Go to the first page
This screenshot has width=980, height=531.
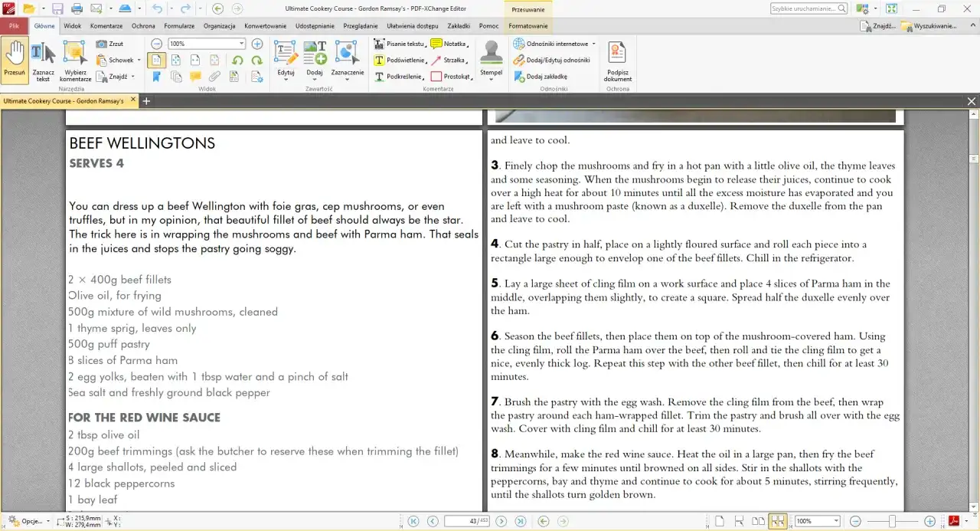(x=413, y=521)
